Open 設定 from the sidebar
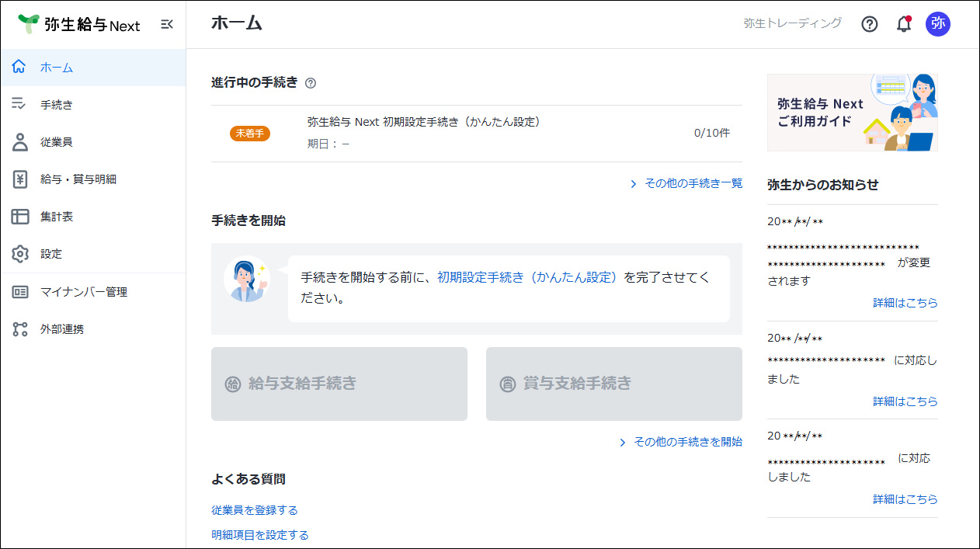Screen dimensions: 980x549 93,254
